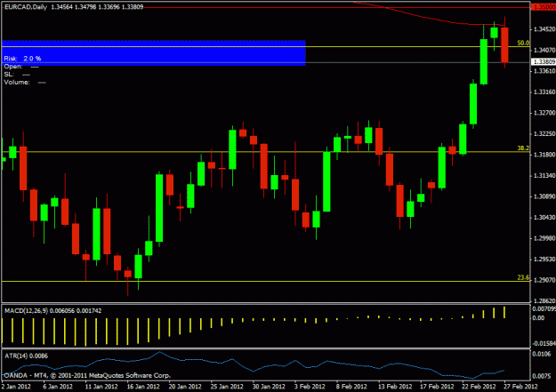Click the 20 Jan 2012 date label
The height and width of the screenshot is (392, 556).
pos(185,387)
